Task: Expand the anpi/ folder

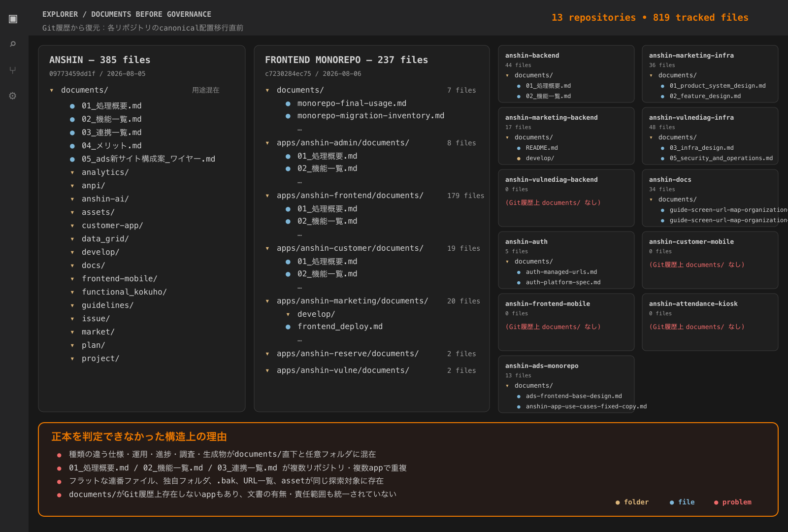Action: coord(72,186)
